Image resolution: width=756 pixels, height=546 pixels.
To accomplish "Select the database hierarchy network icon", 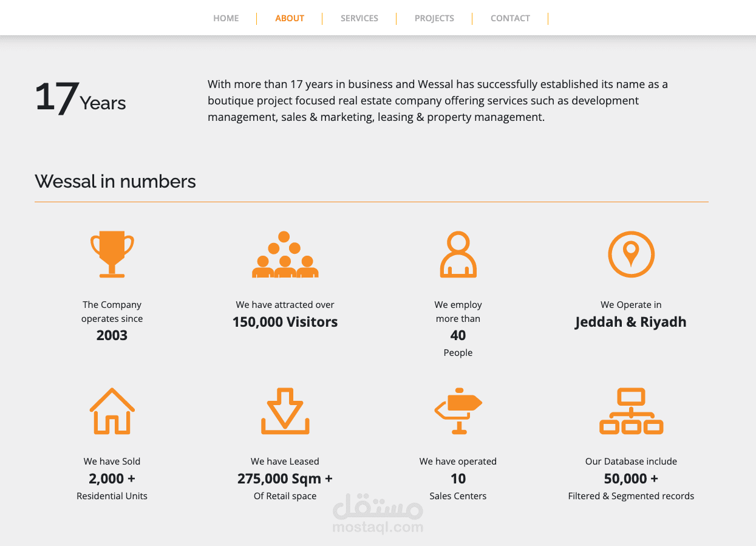I will (632, 411).
